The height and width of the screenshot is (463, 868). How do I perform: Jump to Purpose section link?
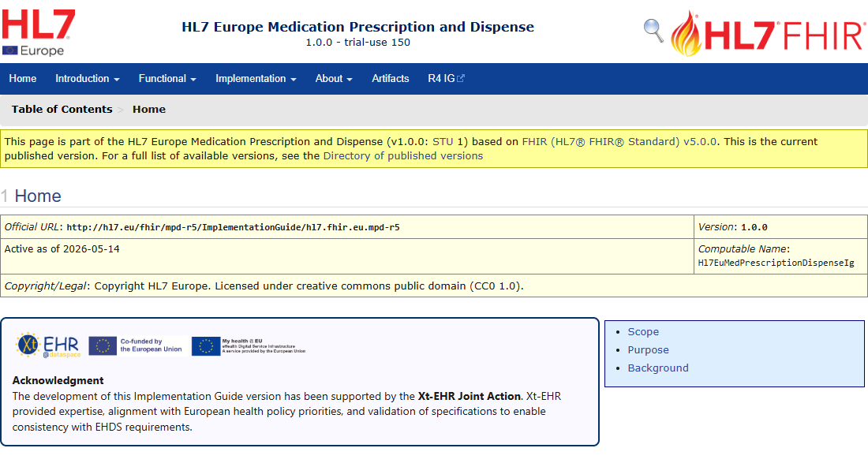(648, 350)
